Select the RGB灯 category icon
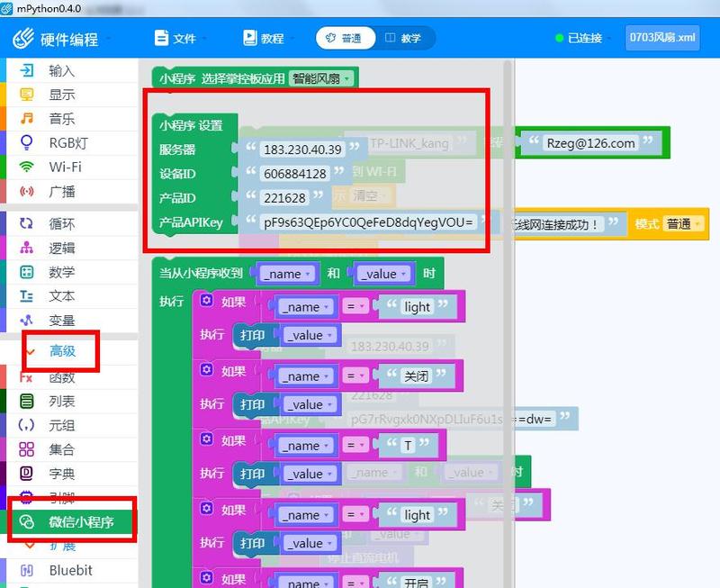This screenshot has height=588, width=720. [x=27, y=142]
